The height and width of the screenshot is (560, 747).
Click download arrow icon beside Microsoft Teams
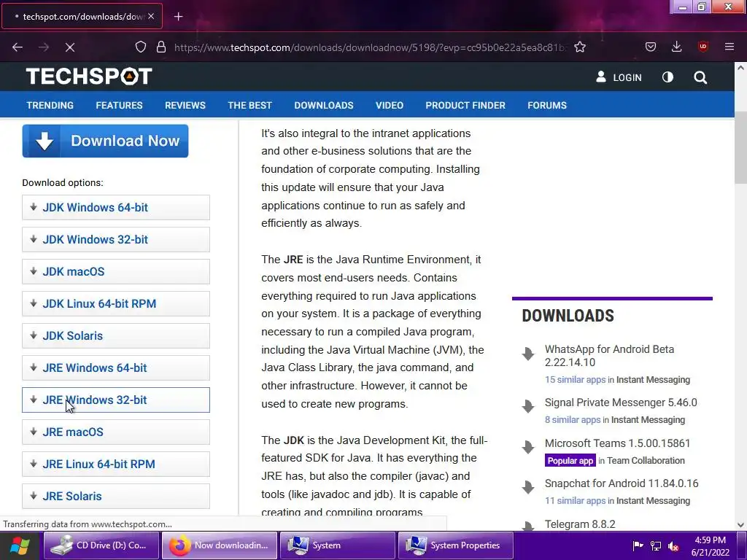tap(528, 447)
